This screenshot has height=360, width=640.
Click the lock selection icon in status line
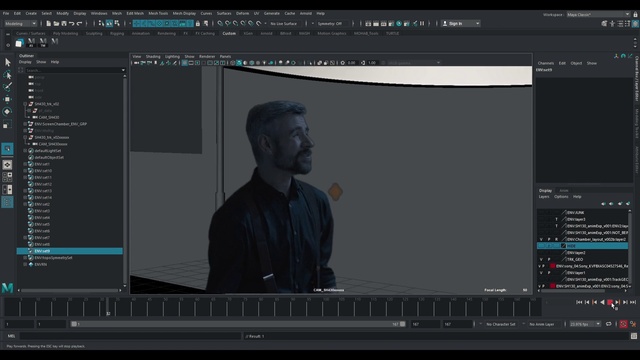[x=198, y=24]
